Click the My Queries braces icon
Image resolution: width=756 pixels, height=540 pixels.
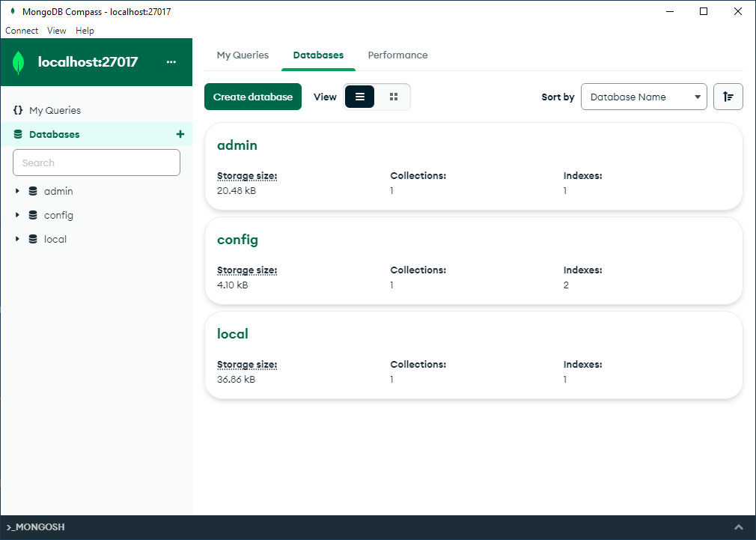tap(18, 110)
